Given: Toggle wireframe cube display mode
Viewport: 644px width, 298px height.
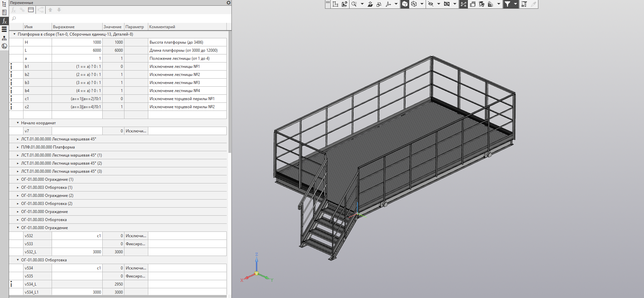Looking at the screenshot, I should pos(414,4).
